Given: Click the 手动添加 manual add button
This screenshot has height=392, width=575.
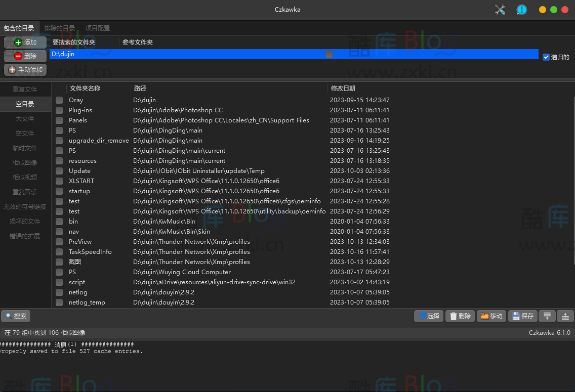Looking at the screenshot, I should tap(25, 70).
